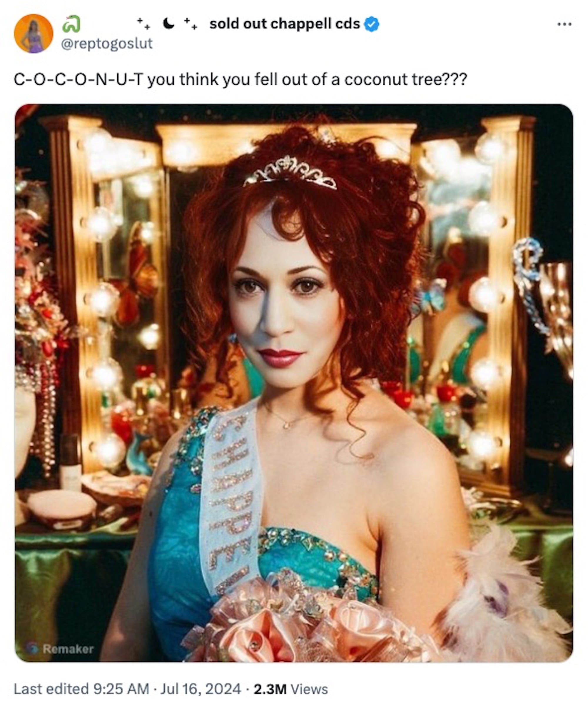Screen dimensions: 588x704
Task: Click the 9:25 AM timestamp
Action: pos(121,689)
